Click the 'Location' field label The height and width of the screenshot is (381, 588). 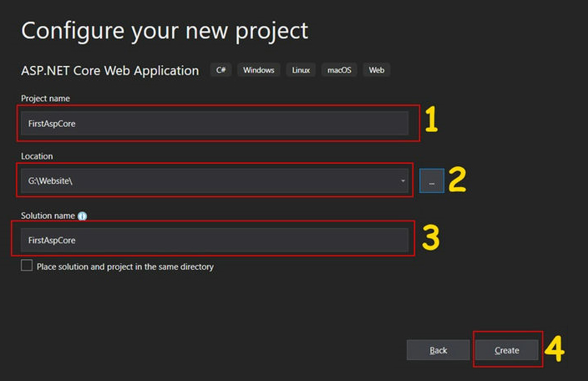(38, 156)
